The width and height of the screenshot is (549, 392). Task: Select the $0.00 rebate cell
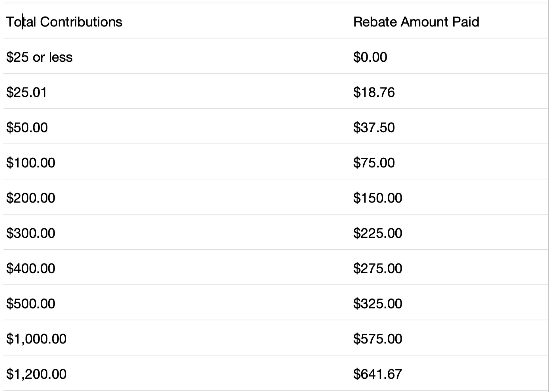(370, 57)
